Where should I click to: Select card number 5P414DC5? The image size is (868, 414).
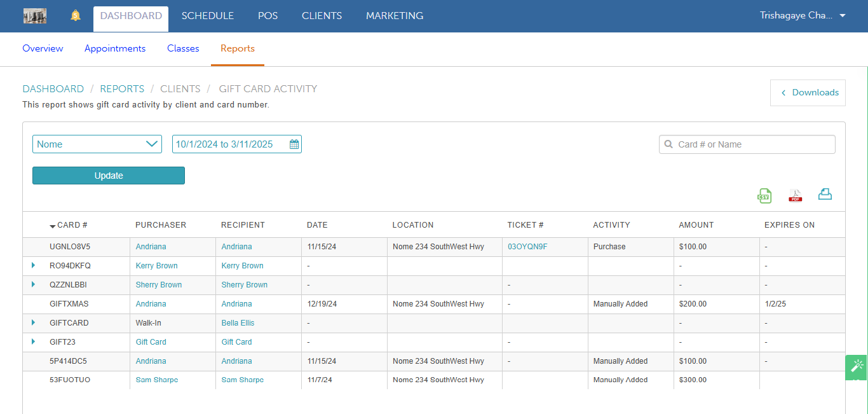point(68,361)
